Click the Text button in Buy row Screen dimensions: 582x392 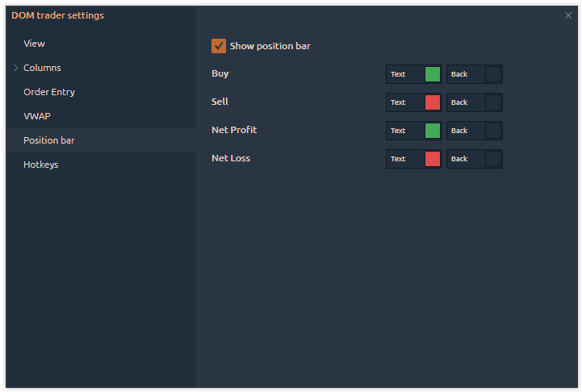click(399, 74)
